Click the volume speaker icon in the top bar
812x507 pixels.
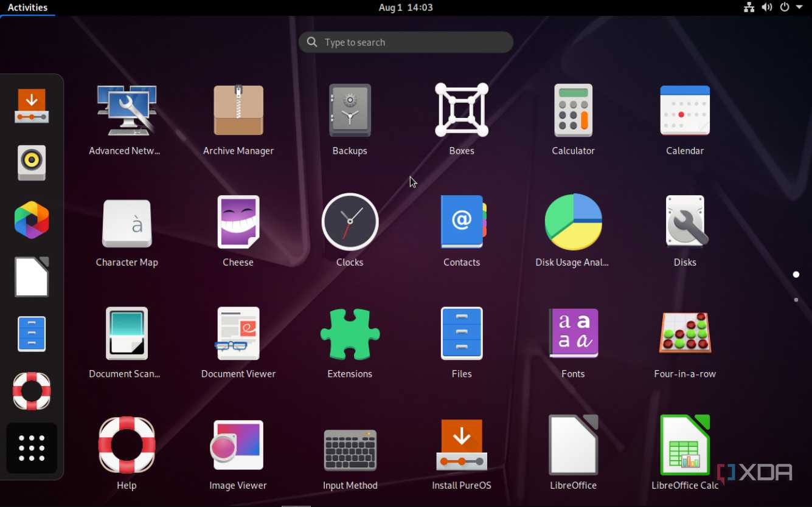[766, 7]
